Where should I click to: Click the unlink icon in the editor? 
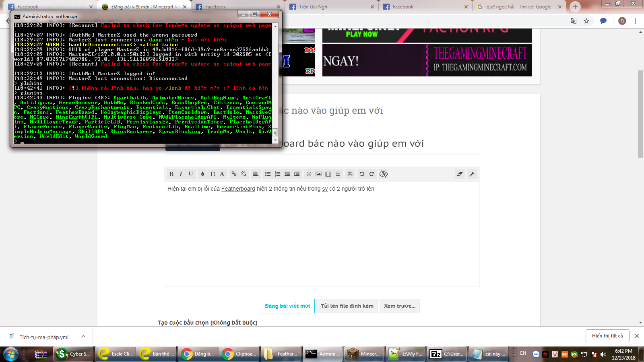(244, 174)
